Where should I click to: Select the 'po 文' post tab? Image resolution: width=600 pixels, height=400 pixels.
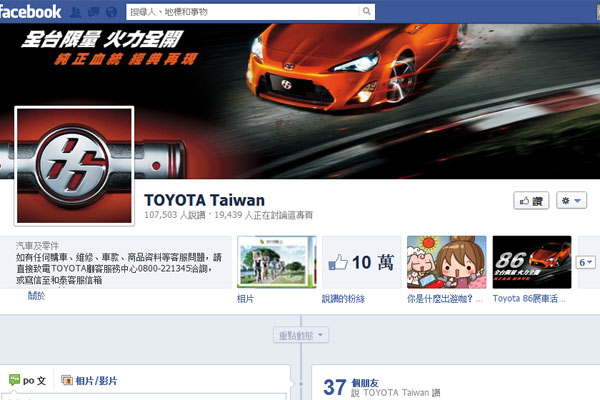(28, 380)
